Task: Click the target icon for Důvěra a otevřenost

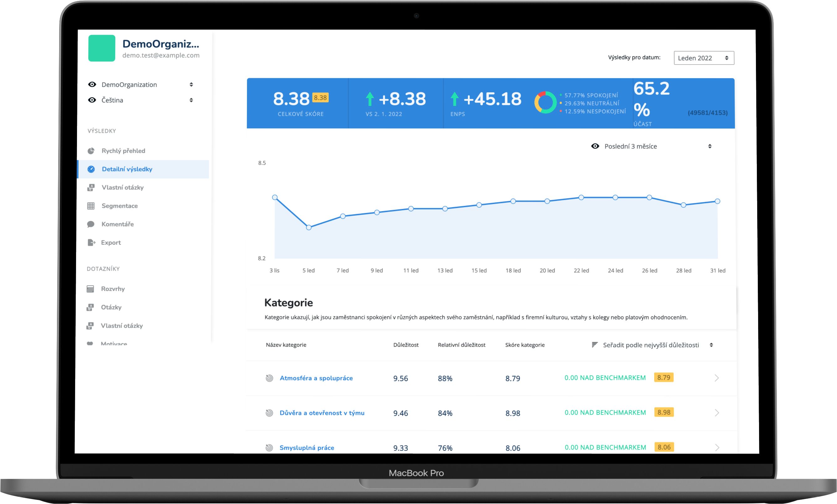Action: click(x=270, y=413)
